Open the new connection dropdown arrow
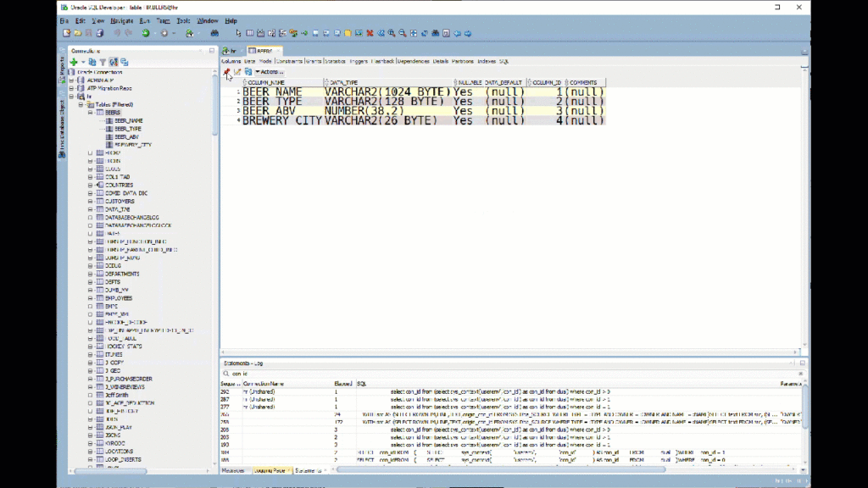The image size is (868, 488). point(83,62)
